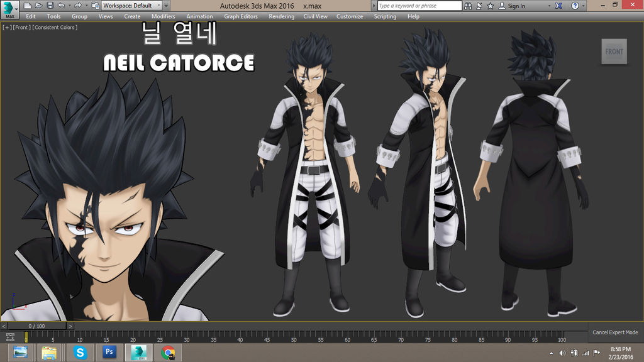Open the Modifiers menu

coord(163,16)
